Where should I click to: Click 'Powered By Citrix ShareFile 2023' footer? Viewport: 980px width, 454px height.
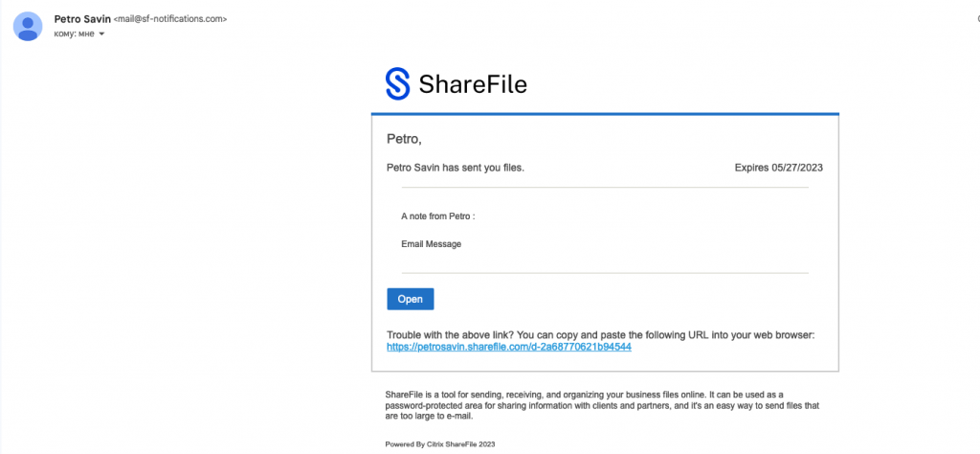point(440,444)
